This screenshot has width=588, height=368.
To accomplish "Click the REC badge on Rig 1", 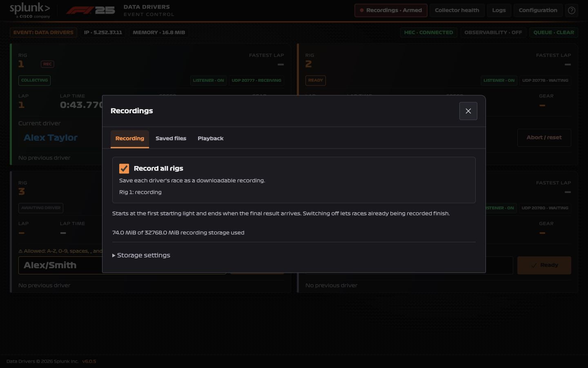I will [x=47, y=64].
